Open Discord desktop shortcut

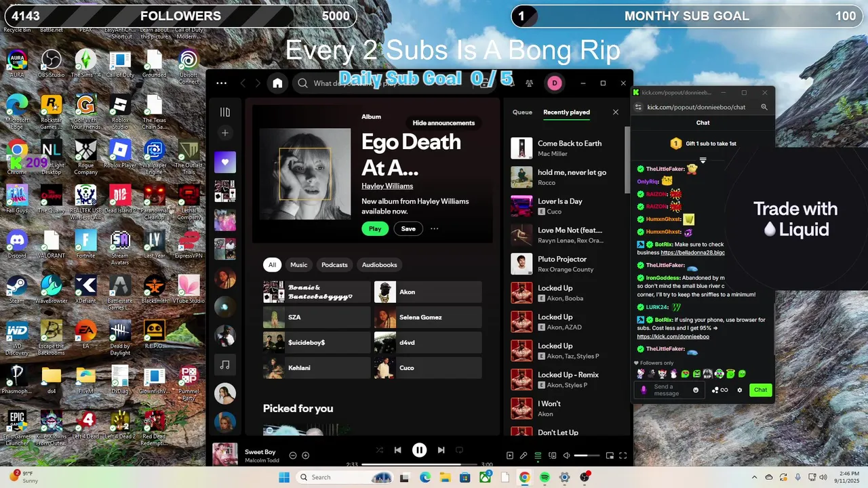[17, 243]
